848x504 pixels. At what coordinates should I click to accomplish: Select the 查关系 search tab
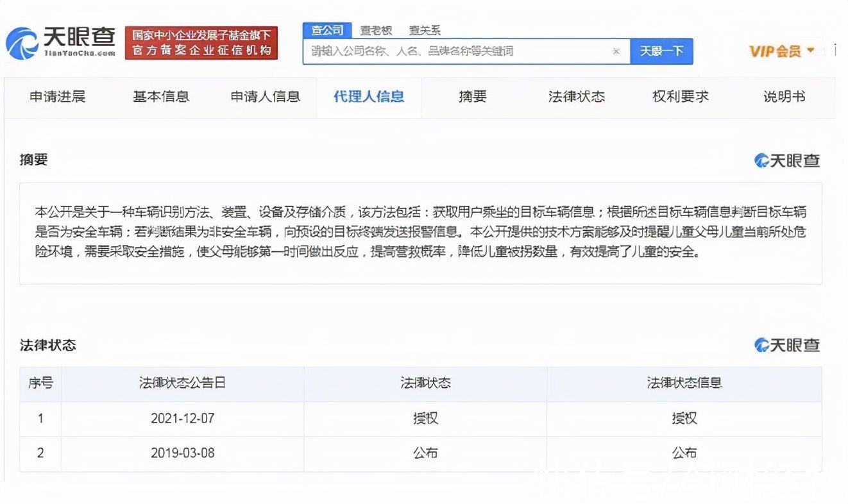pyautogui.click(x=425, y=30)
